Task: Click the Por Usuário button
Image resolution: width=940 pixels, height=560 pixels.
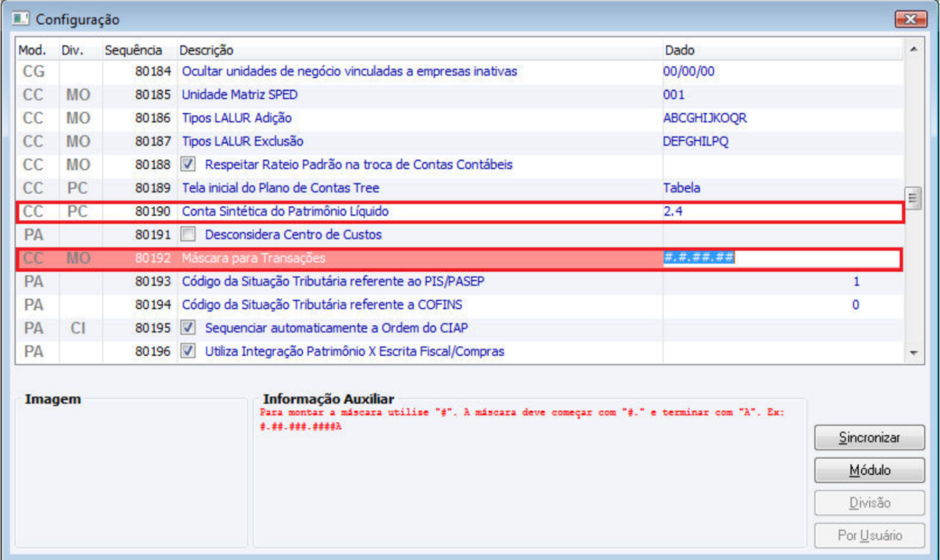Action: [869, 536]
